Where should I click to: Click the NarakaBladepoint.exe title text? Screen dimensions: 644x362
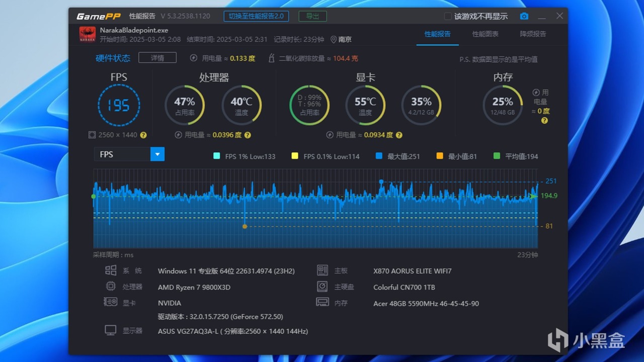point(134,30)
